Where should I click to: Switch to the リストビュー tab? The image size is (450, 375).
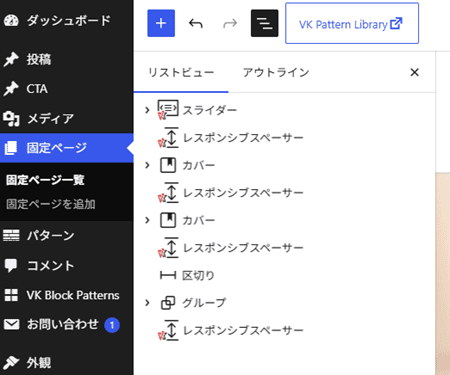[x=181, y=72]
